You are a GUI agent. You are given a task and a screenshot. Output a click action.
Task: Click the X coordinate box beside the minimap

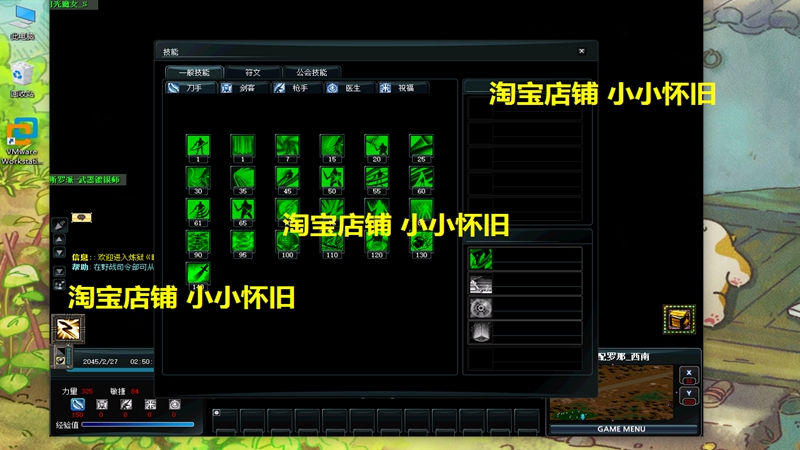click(689, 376)
